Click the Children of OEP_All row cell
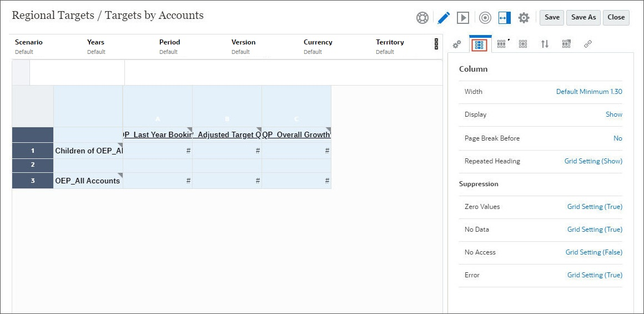The image size is (644, 314). [88, 151]
